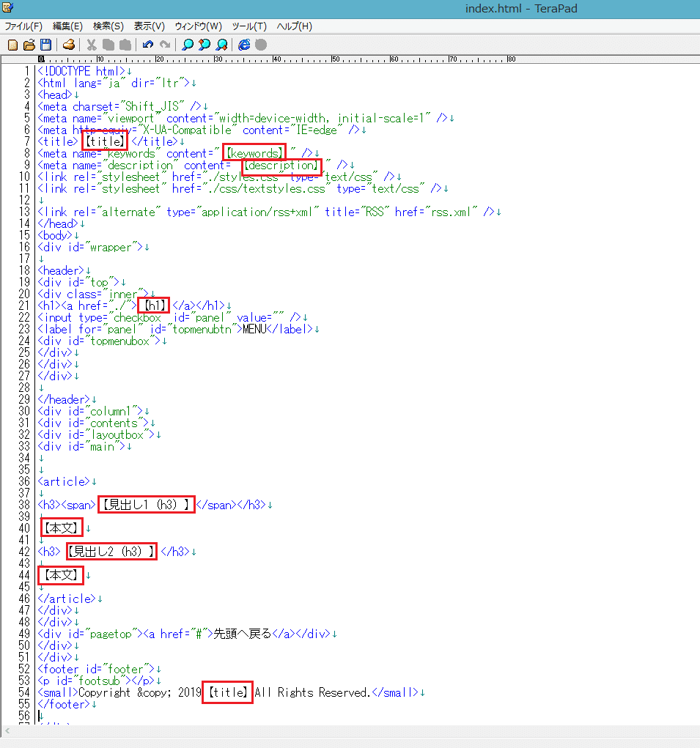This screenshot has width=700, height=748.
Task: Click the checkbox input tag on line 22
Action: pos(169,318)
